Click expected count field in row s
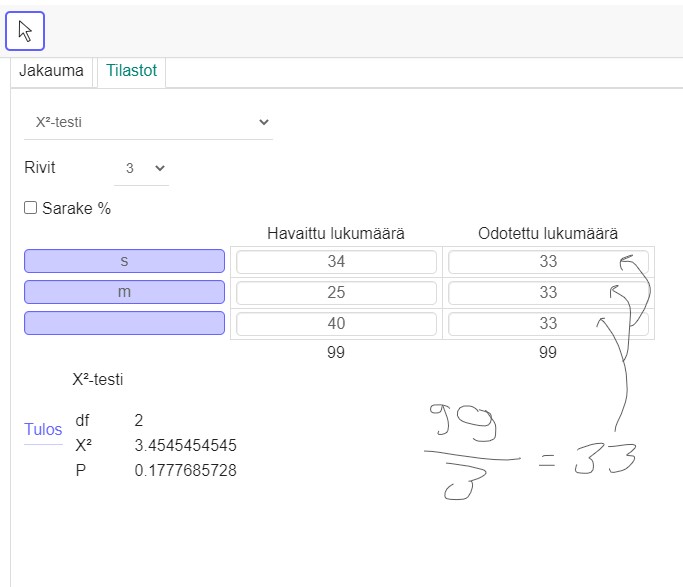Viewport: 683px width, 587px height. [x=547, y=262]
